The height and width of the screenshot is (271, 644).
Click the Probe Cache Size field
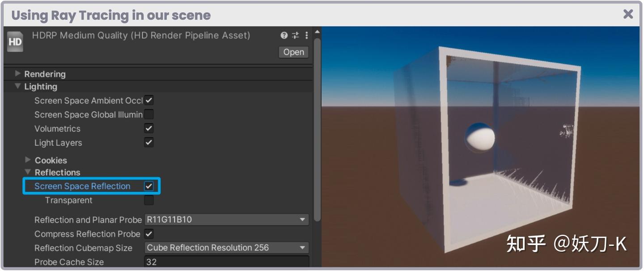coord(227,262)
